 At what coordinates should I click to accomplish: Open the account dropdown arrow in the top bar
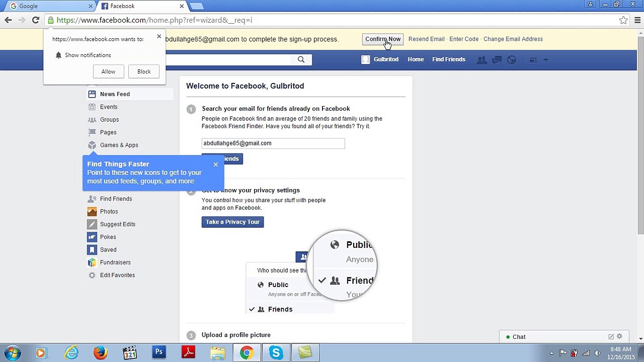(x=546, y=60)
